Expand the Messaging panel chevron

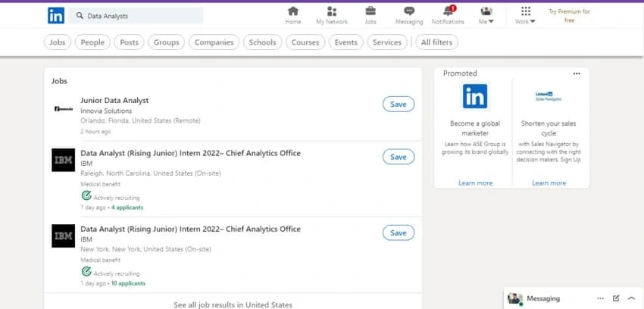pyautogui.click(x=631, y=298)
